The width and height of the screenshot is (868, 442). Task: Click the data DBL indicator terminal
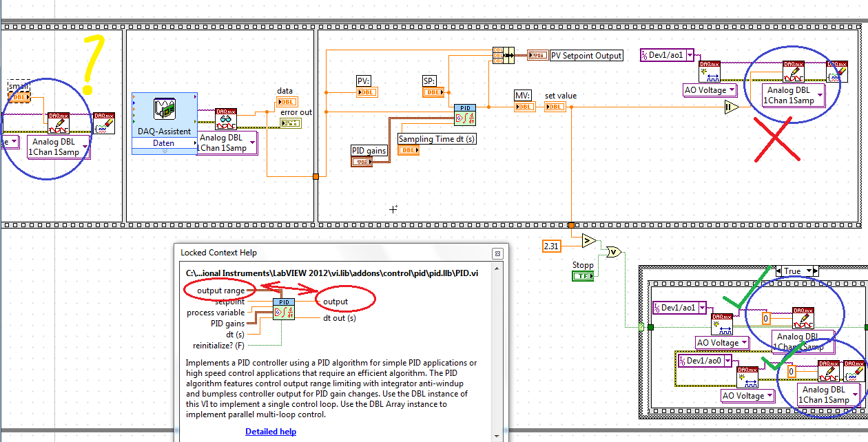pyautogui.click(x=287, y=102)
